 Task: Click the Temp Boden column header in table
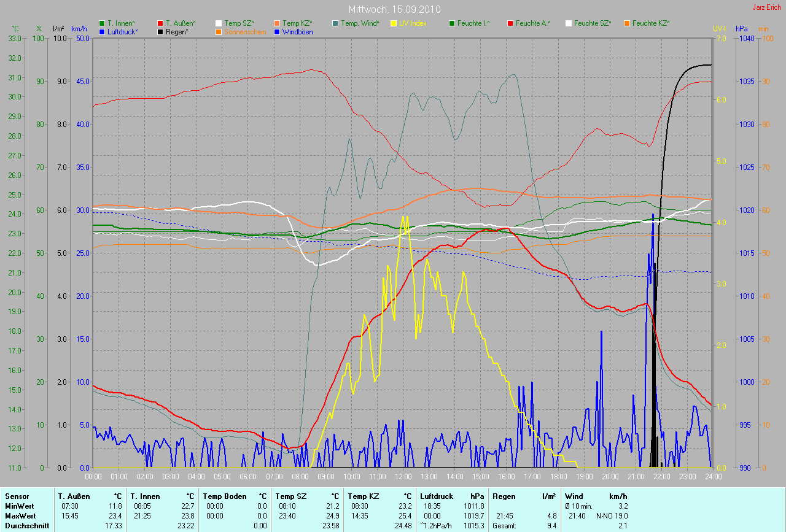pos(225,496)
